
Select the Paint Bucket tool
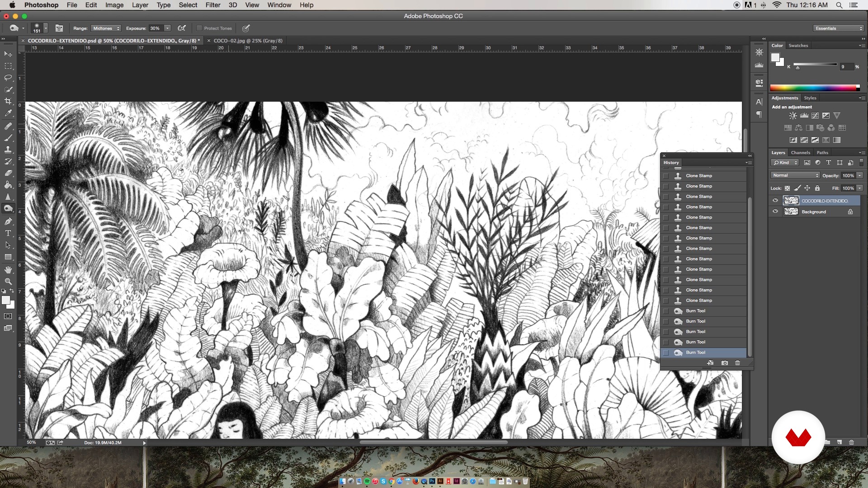click(x=8, y=185)
